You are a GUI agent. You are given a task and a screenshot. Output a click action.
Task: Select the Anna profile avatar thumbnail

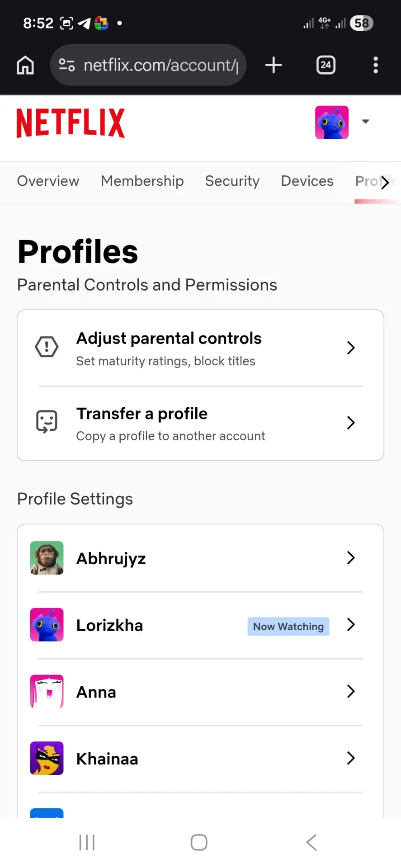point(47,691)
